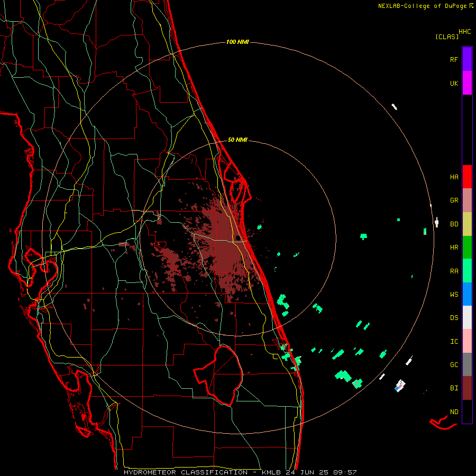
Task: Click the HHC product label
Action: tap(464, 31)
